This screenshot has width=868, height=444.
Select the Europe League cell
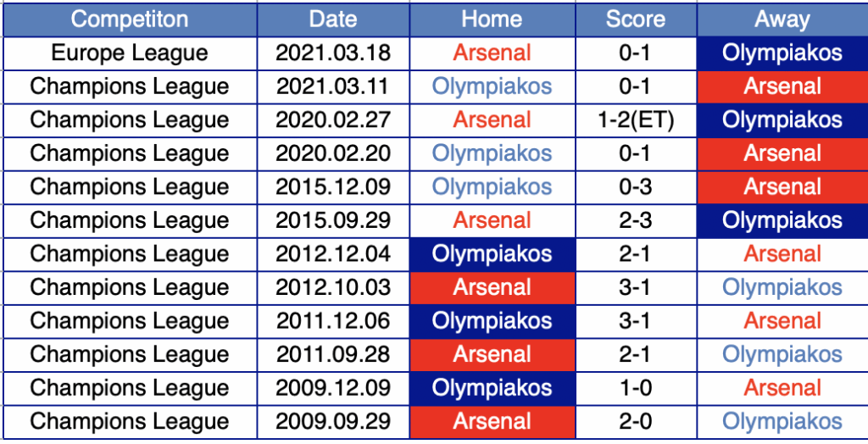(x=130, y=53)
